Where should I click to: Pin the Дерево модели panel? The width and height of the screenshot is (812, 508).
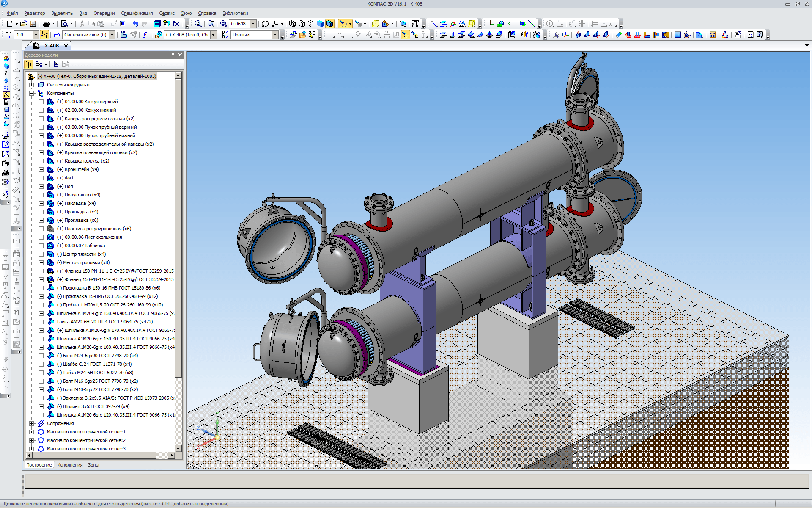(173, 55)
